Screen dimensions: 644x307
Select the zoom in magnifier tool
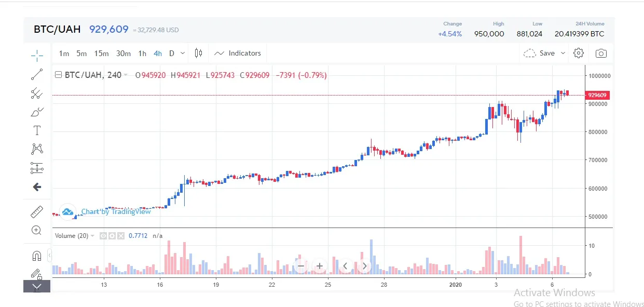coord(37,230)
